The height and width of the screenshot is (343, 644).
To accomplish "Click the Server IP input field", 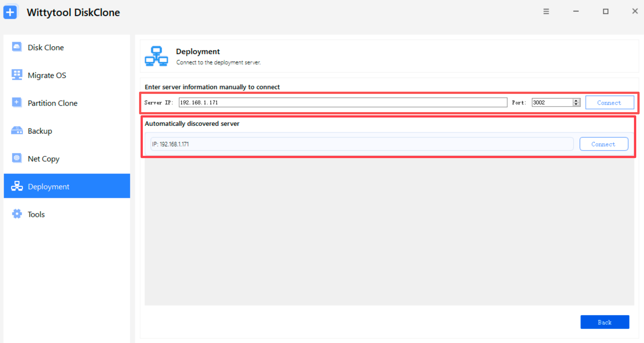I will point(343,102).
